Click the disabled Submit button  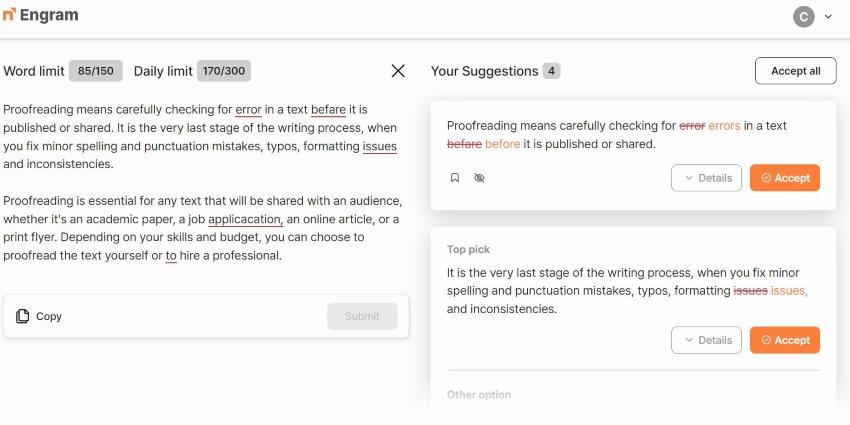click(362, 316)
